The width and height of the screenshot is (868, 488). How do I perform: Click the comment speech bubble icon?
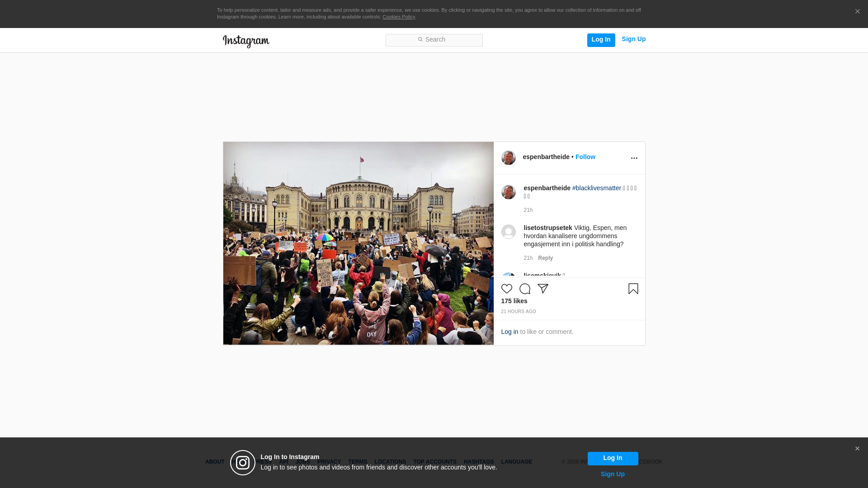tap(524, 289)
